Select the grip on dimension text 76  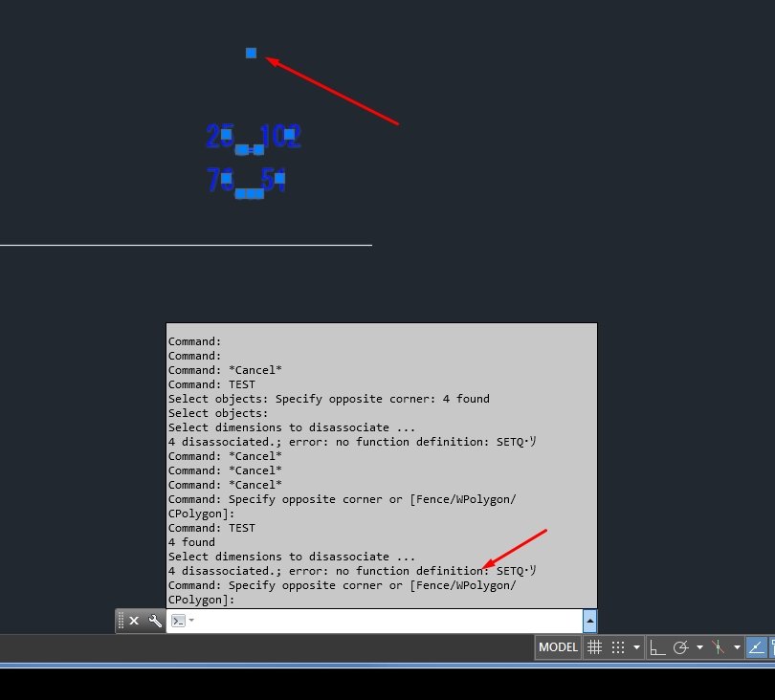pyautogui.click(x=227, y=178)
